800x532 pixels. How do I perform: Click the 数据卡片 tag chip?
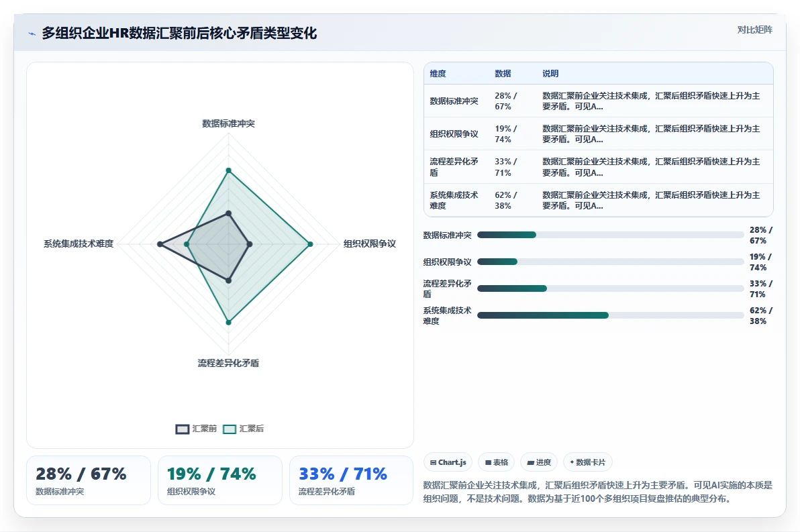(x=587, y=462)
